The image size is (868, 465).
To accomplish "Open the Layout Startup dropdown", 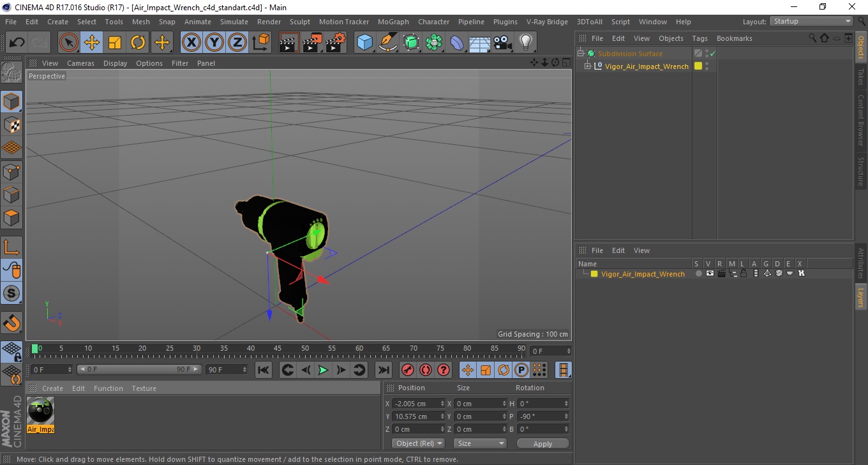I will click(x=812, y=21).
